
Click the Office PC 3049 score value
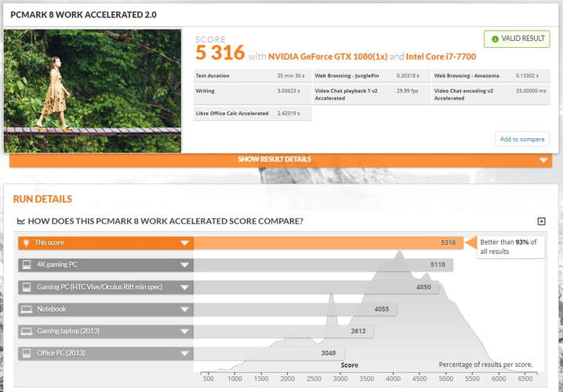(x=329, y=353)
